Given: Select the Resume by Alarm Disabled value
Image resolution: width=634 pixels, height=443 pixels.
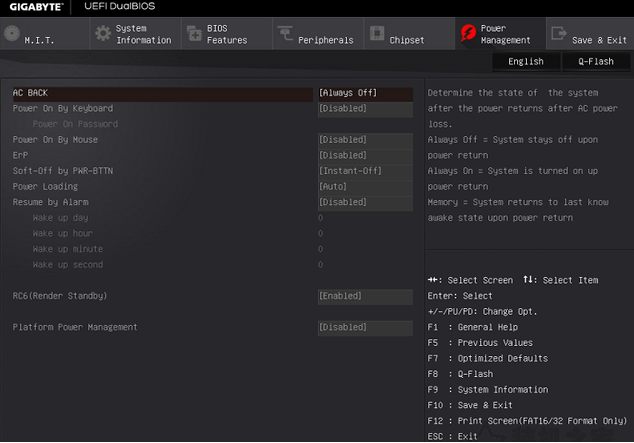Looking at the screenshot, I should pyautogui.click(x=365, y=202).
